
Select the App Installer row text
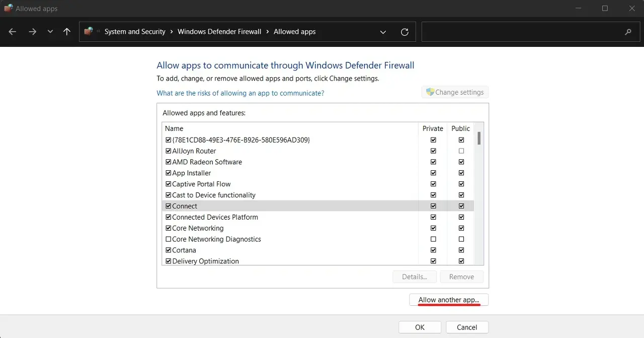pyautogui.click(x=192, y=173)
